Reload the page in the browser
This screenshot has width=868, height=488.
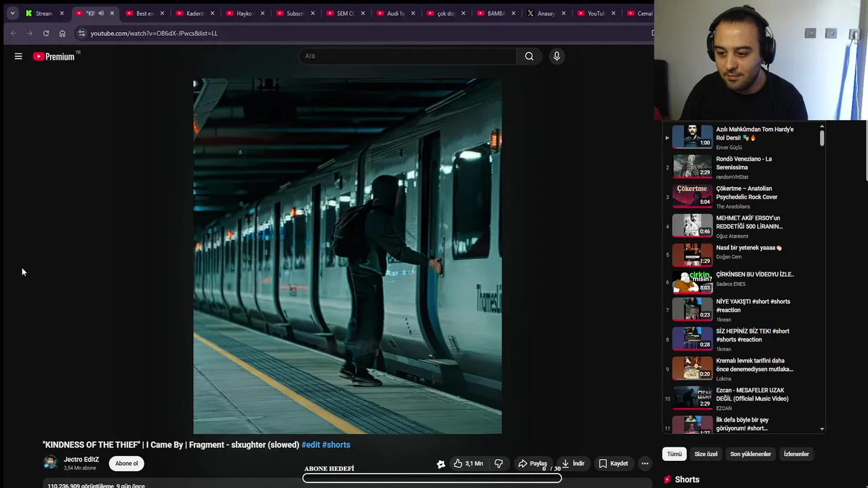point(45,33)
